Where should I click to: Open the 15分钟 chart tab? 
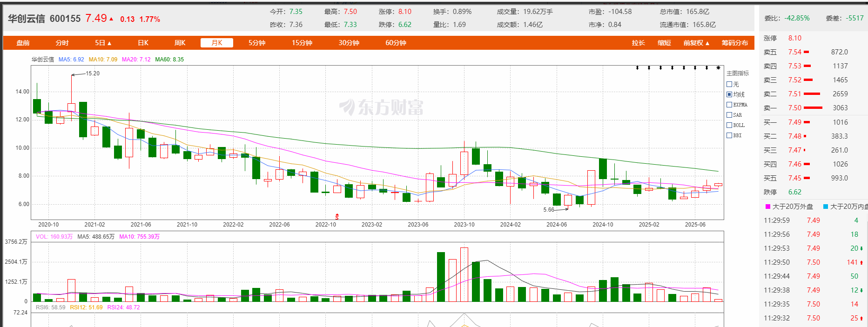pos(302,43)
